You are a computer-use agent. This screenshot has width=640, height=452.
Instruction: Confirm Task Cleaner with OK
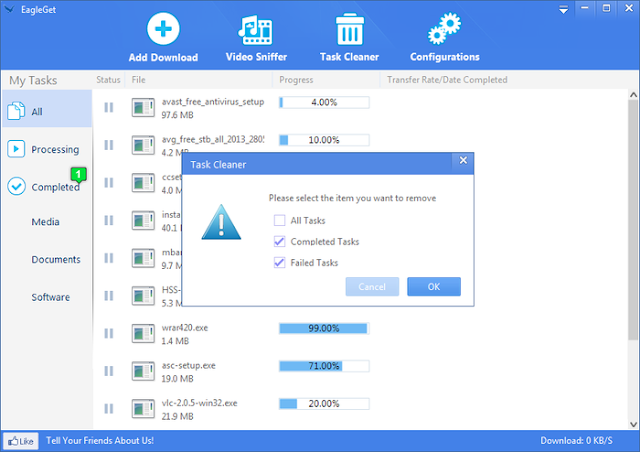point(434,287)
